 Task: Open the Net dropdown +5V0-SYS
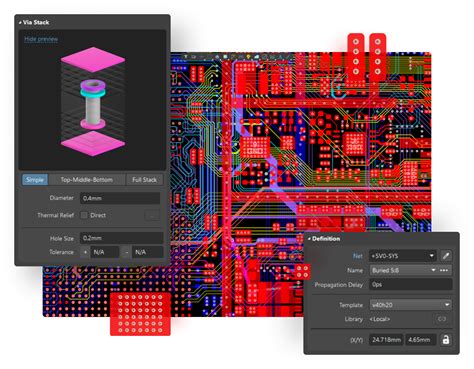403,256
